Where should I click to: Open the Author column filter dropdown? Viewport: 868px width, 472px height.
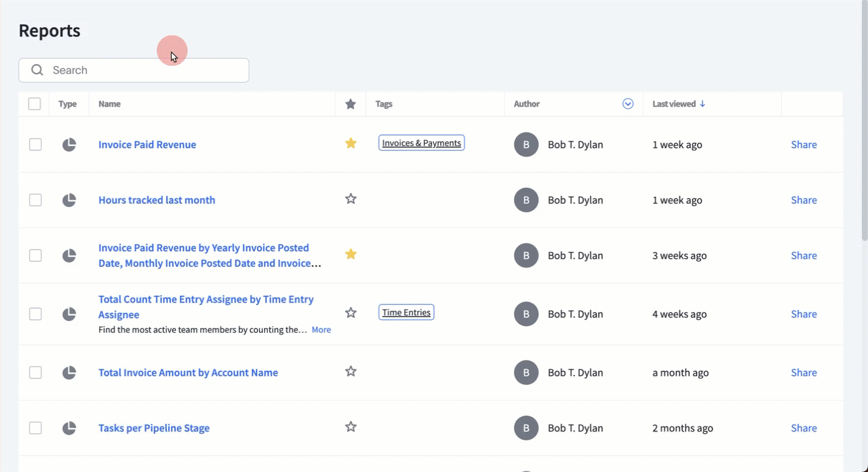coord(628,104)
